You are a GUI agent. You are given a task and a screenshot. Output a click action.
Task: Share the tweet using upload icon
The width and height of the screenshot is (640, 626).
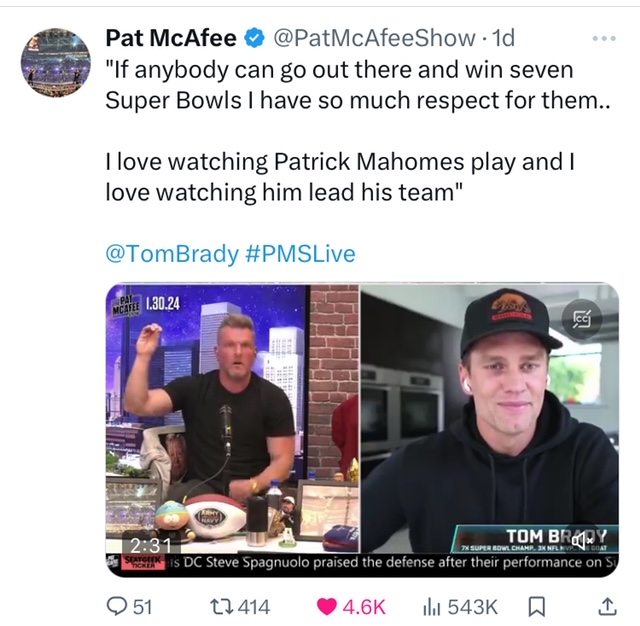tap(607, 606)
